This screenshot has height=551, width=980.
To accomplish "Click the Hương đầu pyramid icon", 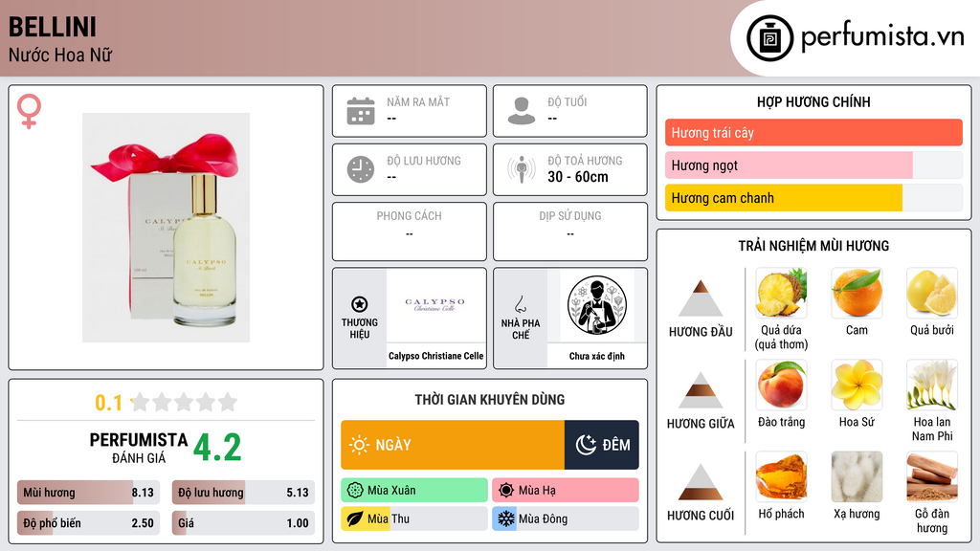I will pyautogui.click(x=701, y=298).
